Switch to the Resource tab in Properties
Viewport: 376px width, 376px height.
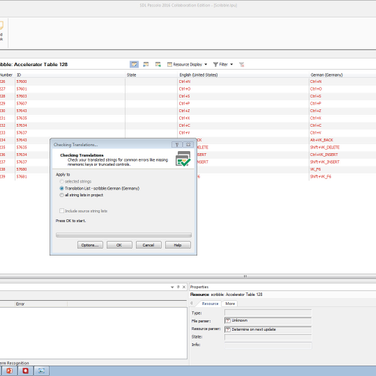210,303
